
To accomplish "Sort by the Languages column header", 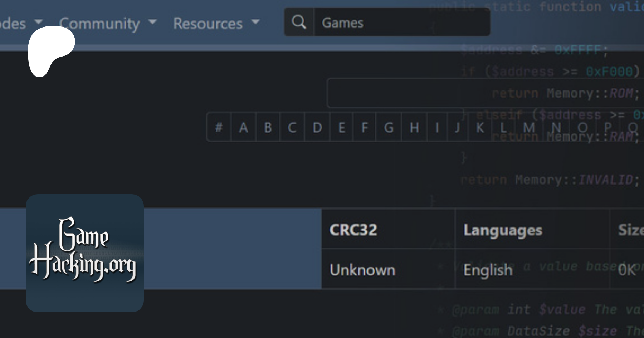I will tap(502, 230).
